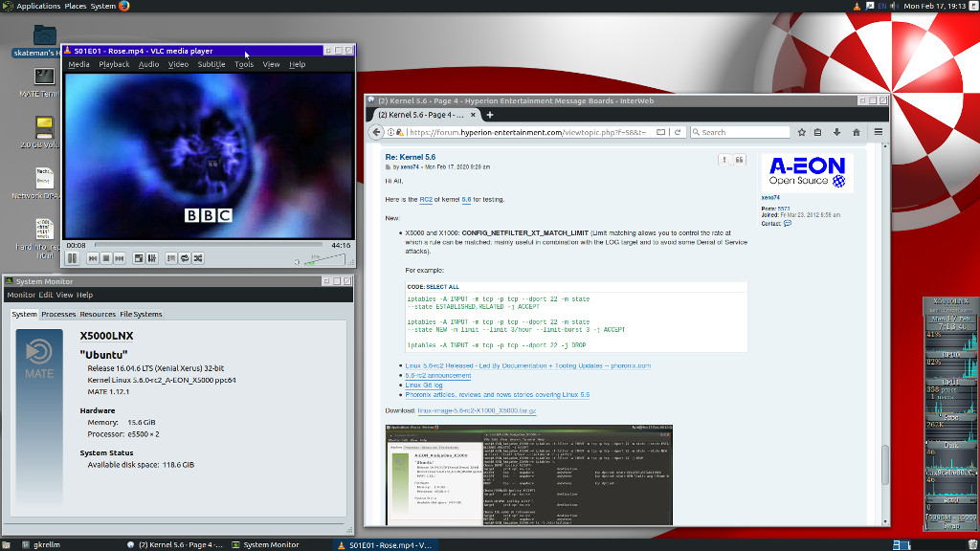Close the Kernel 5.6 browser tab
This screenshot has width=980, height=551.
pos(473,115)
